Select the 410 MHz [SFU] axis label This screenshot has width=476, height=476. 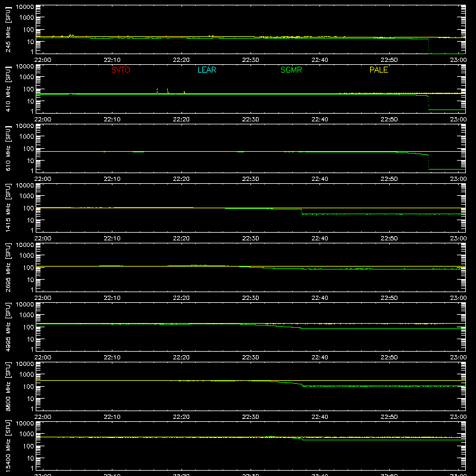[8, 90]
